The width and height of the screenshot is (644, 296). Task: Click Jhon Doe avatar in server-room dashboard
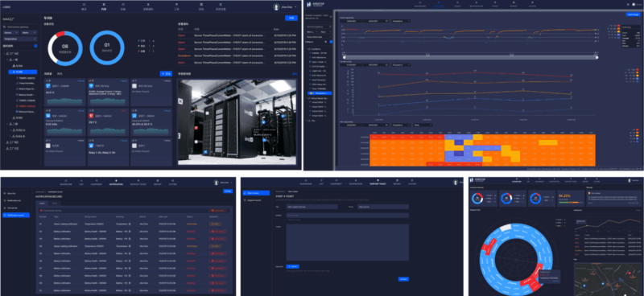pyautogui.click(x=276, y=7)
